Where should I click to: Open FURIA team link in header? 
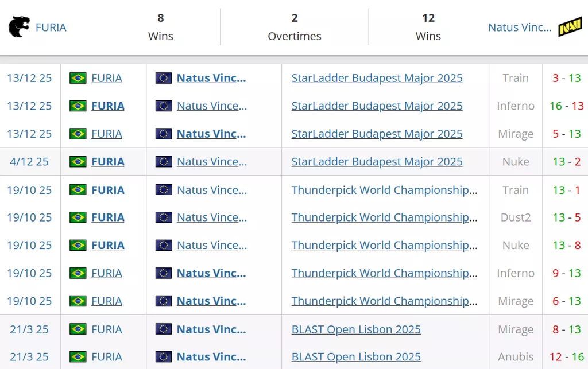click(x=51, y=27)
